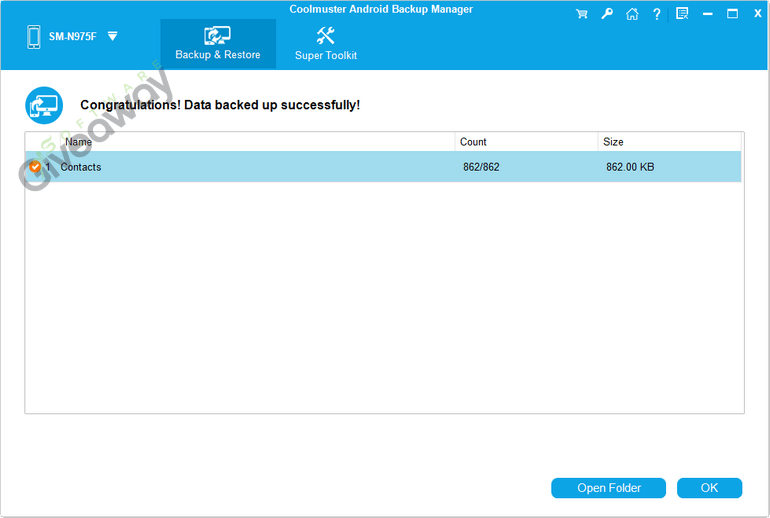The image size is (770, 518).
Task: Toggle the Contacts row checkmark
Action: click(35, 167)
